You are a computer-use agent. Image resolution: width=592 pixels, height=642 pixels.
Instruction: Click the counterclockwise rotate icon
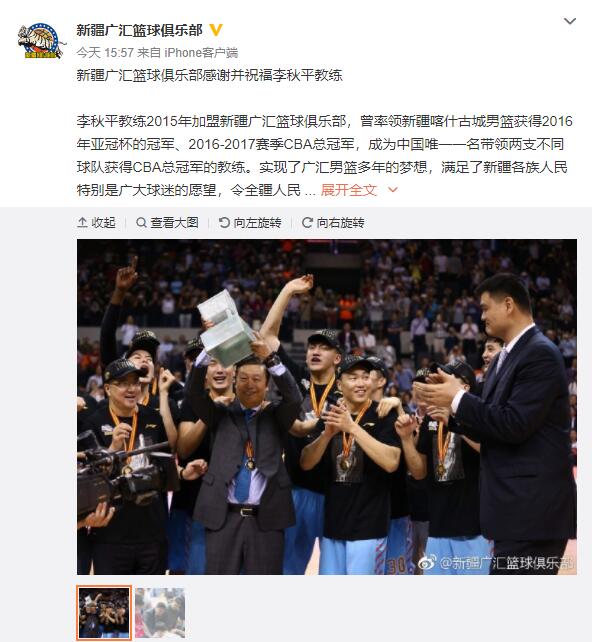tap(224, 223)
